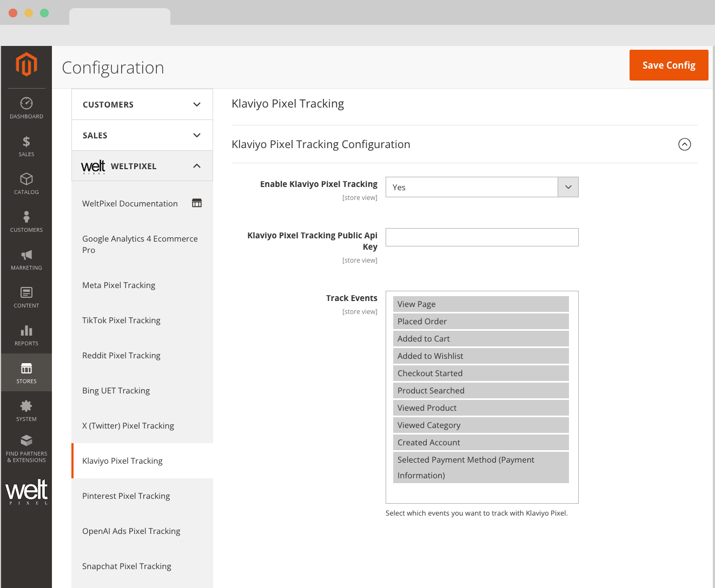
Task: Click the WeltPixel logo in sidebar
Action: point(27,492)
